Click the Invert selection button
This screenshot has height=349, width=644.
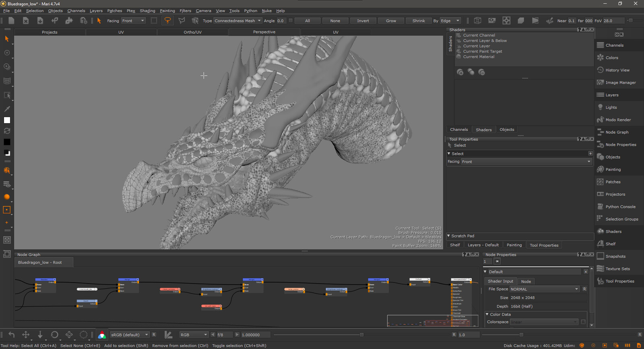363,21
